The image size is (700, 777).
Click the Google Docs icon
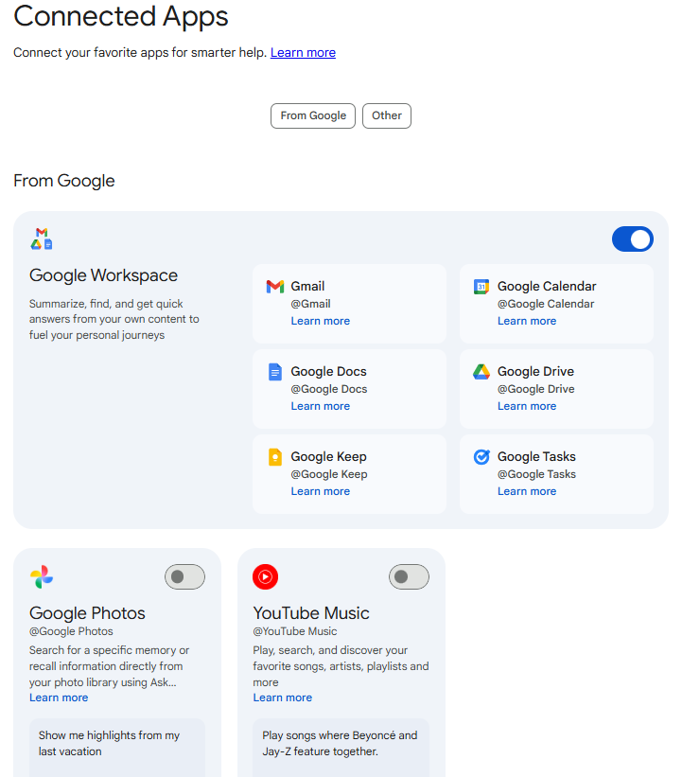(x=275, y=372)
